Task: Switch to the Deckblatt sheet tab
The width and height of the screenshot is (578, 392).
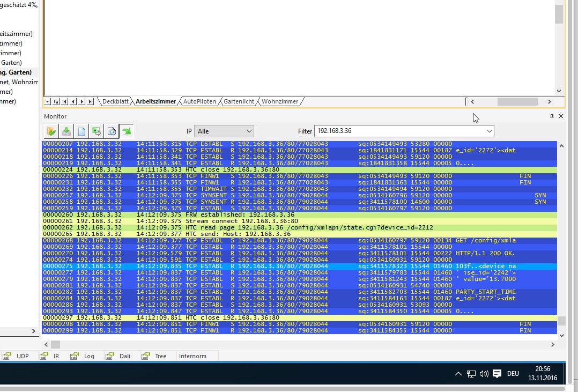Action: coord(115,101)
